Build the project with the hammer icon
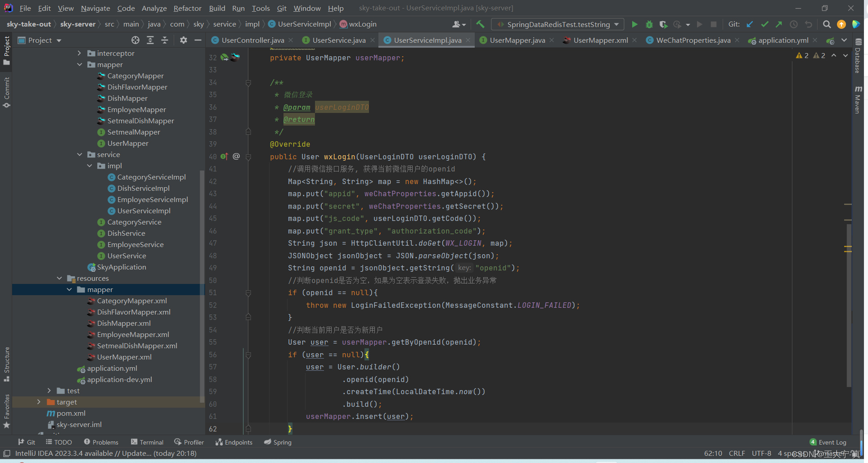This screenshot has width=868, height=463. (480, 24)
